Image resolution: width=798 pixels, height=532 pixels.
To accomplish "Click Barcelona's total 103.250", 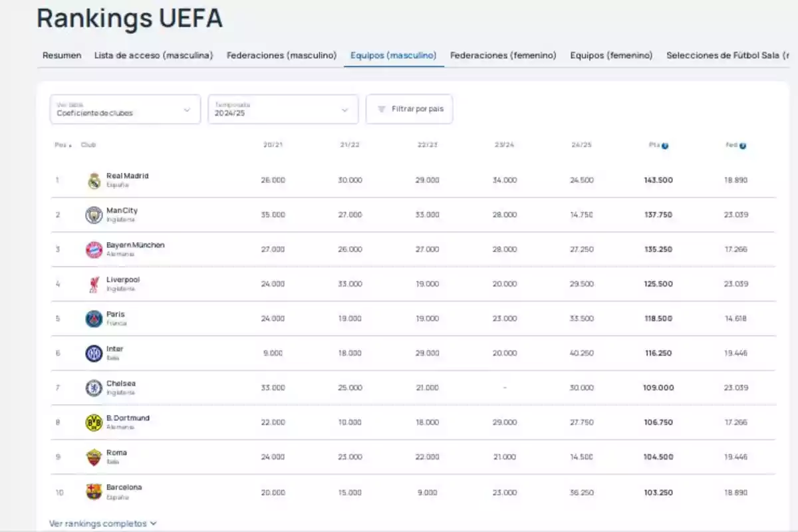I will 658,493.
